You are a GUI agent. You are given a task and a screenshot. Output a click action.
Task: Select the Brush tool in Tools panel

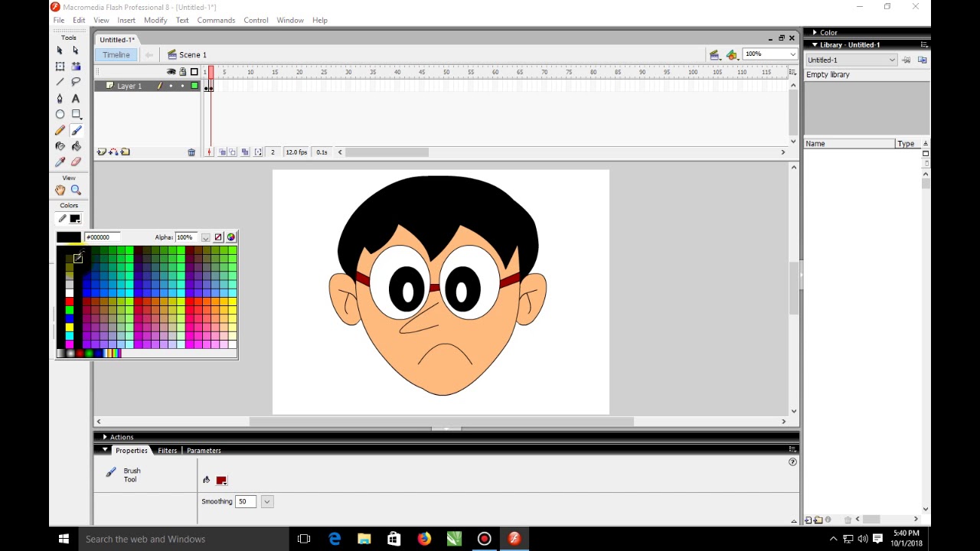[76, 130]
